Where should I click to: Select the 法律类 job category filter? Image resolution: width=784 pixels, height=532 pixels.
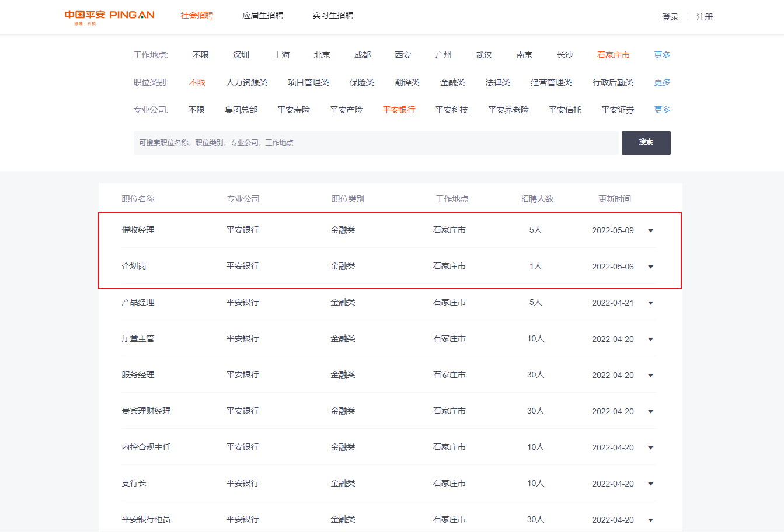click(x=498, y=82)
